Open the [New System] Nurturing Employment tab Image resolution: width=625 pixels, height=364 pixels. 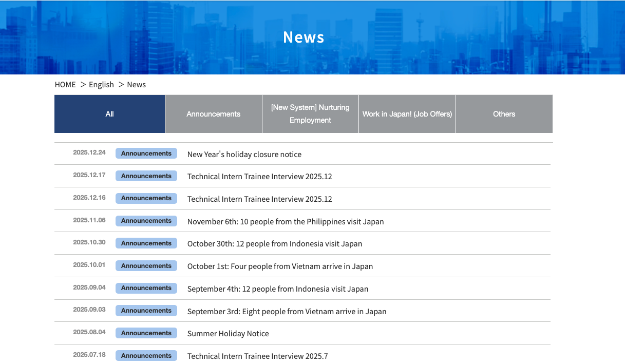coord(310,114)
